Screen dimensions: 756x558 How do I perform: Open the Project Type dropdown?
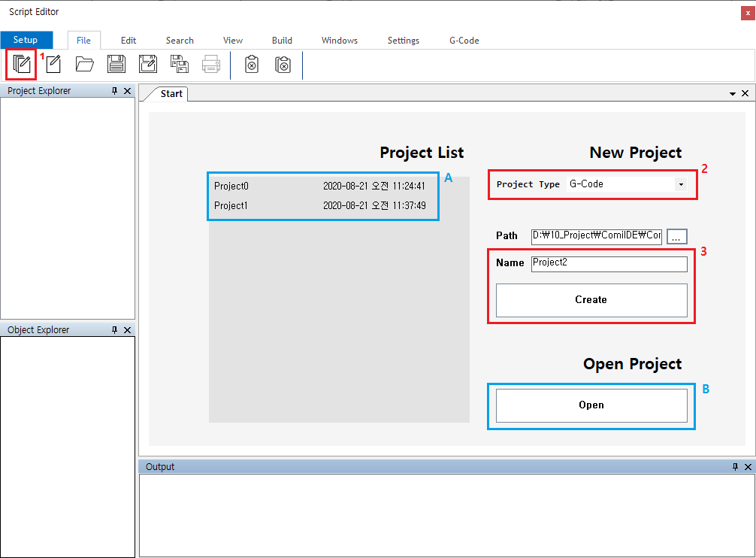point(680,184)
